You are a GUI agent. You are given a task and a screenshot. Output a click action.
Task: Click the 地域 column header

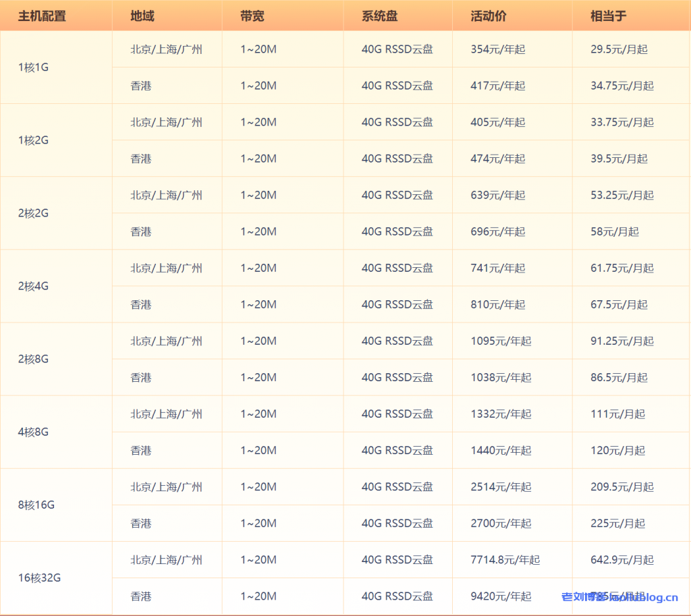coord(140,15)
